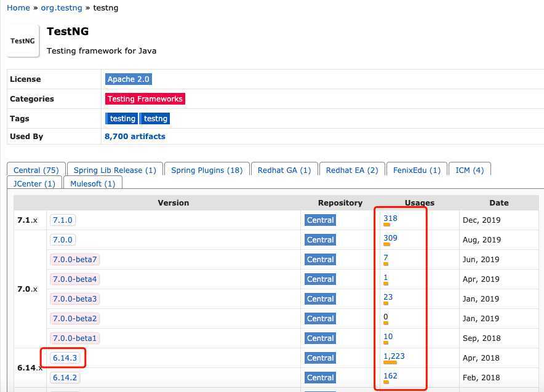Open the 0 usages link for 7.0.0-beta2
The width and height of the screenshot is (544, 392).
tap(386, 317)
